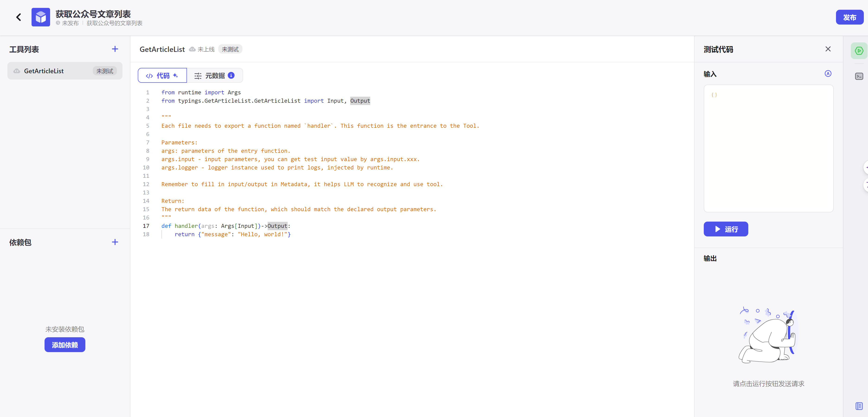Click the 未测试 status tag in header
Screen dimensions: 868x417
coord(230,49)
